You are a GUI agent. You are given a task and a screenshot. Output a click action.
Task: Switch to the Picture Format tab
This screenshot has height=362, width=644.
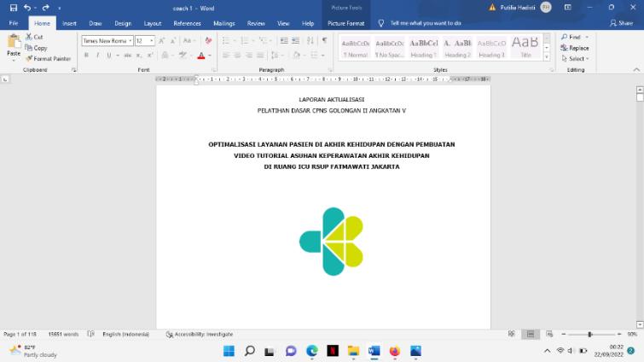(x=345, y=23)
